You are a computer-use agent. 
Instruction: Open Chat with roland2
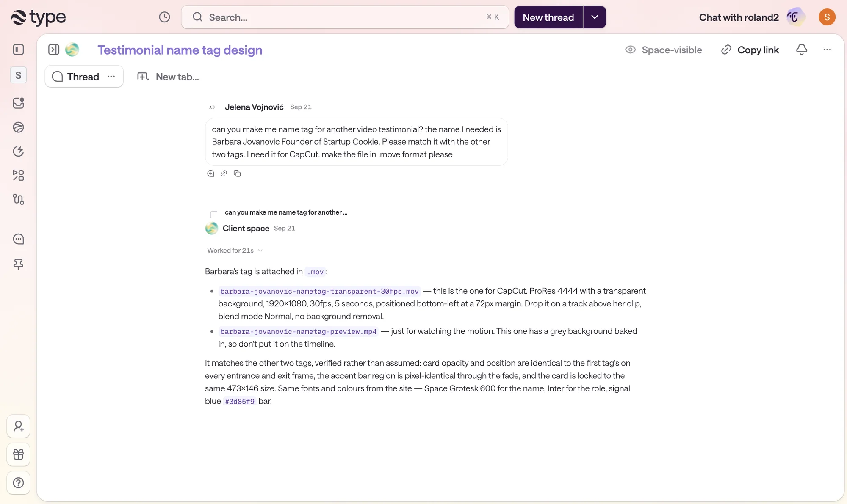(x=751, y=17)
